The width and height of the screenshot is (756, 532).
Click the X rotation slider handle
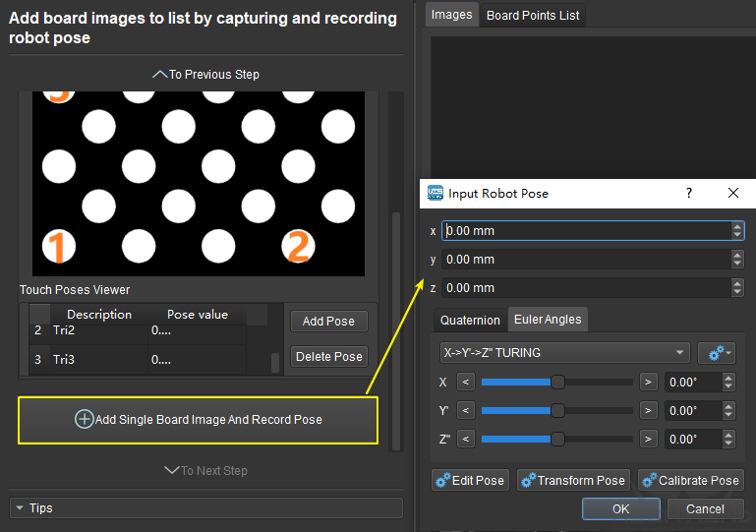pos(557,382)
